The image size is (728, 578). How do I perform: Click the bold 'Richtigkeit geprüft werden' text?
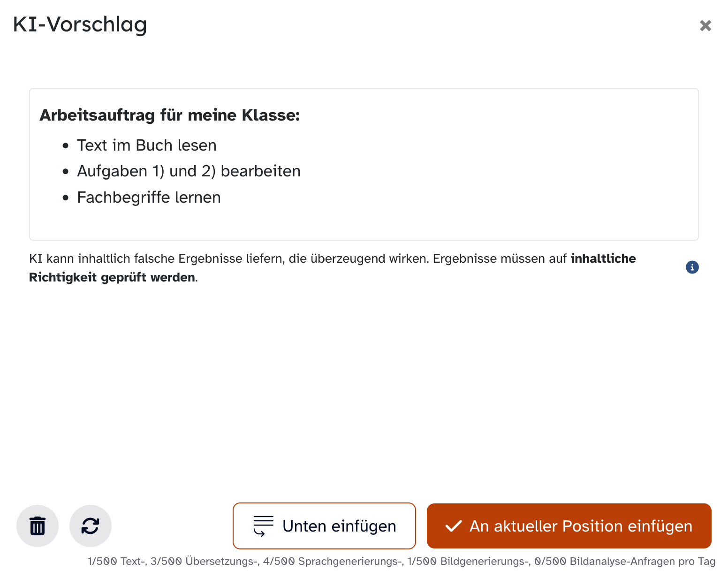coord(112,277)
